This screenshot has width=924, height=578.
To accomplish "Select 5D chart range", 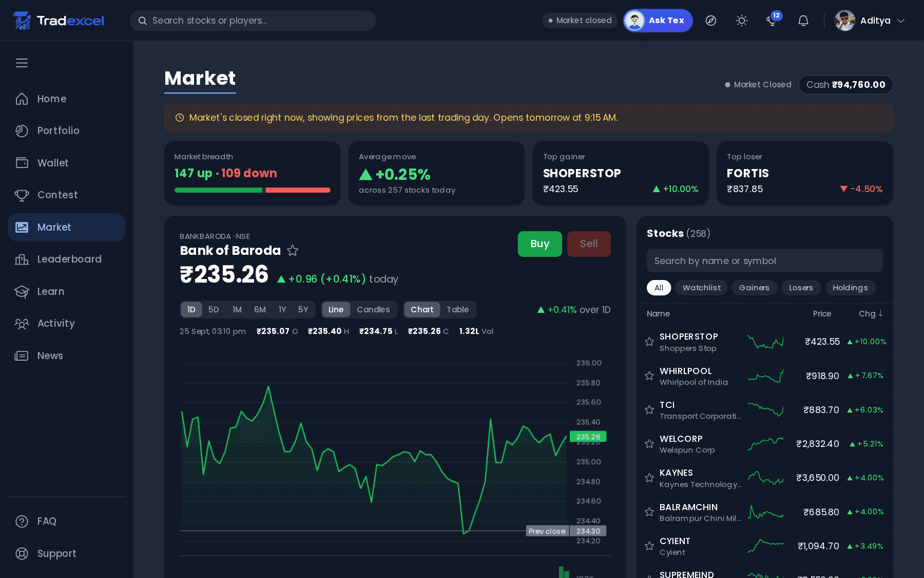I will tap(214, 309).
